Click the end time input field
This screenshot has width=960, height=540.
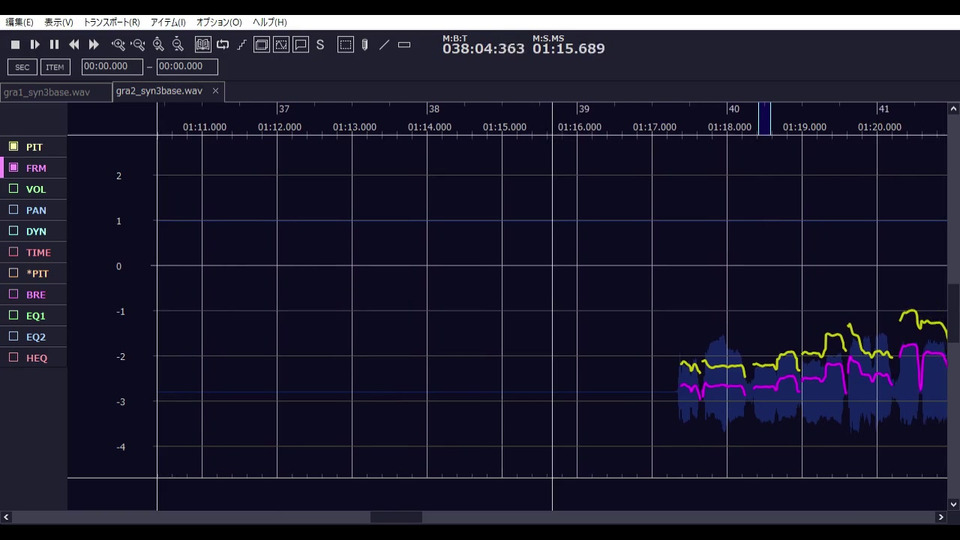point(187,66)
